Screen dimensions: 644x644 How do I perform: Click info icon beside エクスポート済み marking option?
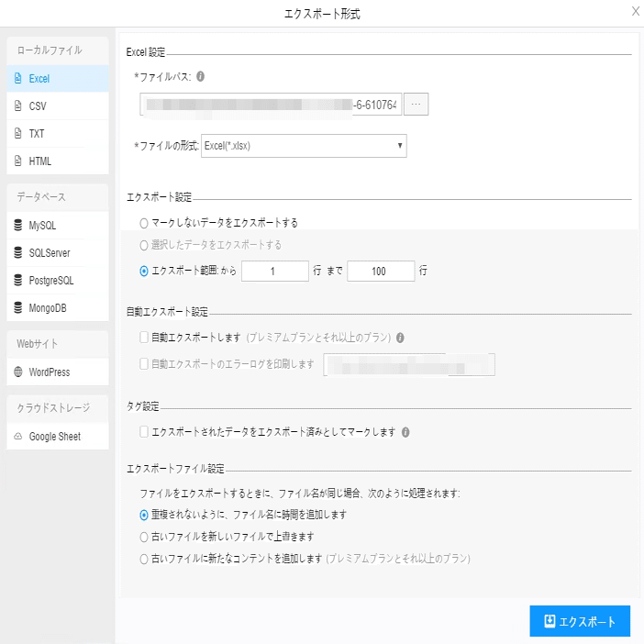pyautogui.click(x=405, y=432)
